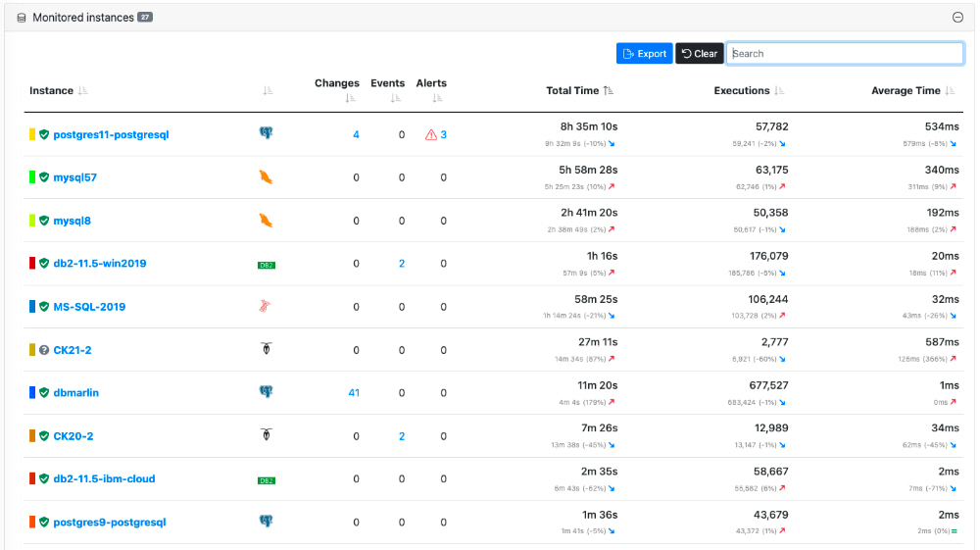Open mysql8 instance
Screen dimensions: 980x550
tap(72, 221)
